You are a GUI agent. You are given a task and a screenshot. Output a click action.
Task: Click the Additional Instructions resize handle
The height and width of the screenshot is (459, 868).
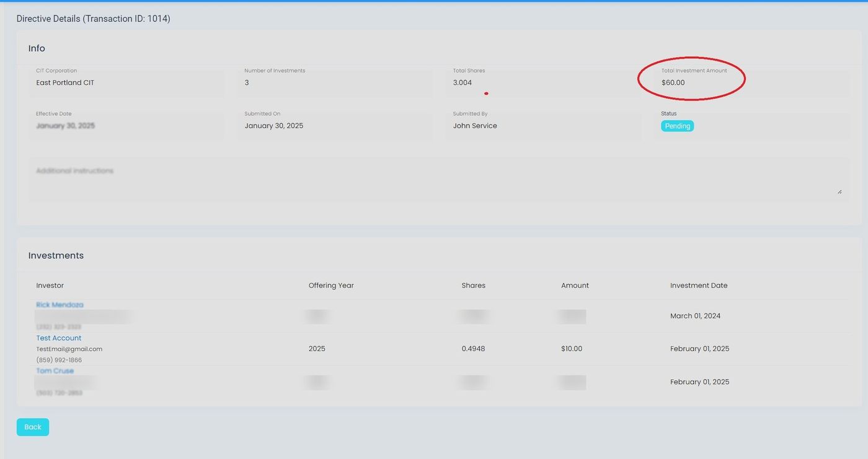pyautogui.click(x=839, y=192)
